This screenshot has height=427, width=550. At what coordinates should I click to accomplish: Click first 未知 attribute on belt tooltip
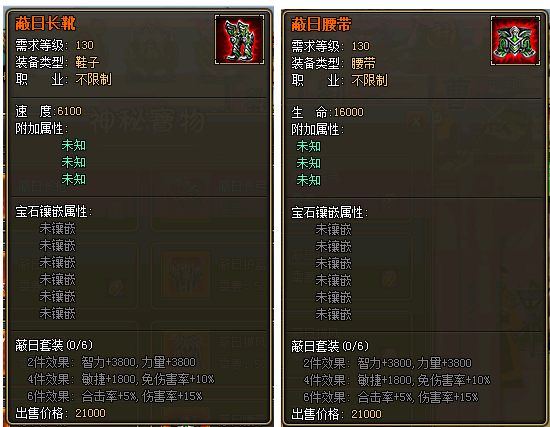click(309, 146)
